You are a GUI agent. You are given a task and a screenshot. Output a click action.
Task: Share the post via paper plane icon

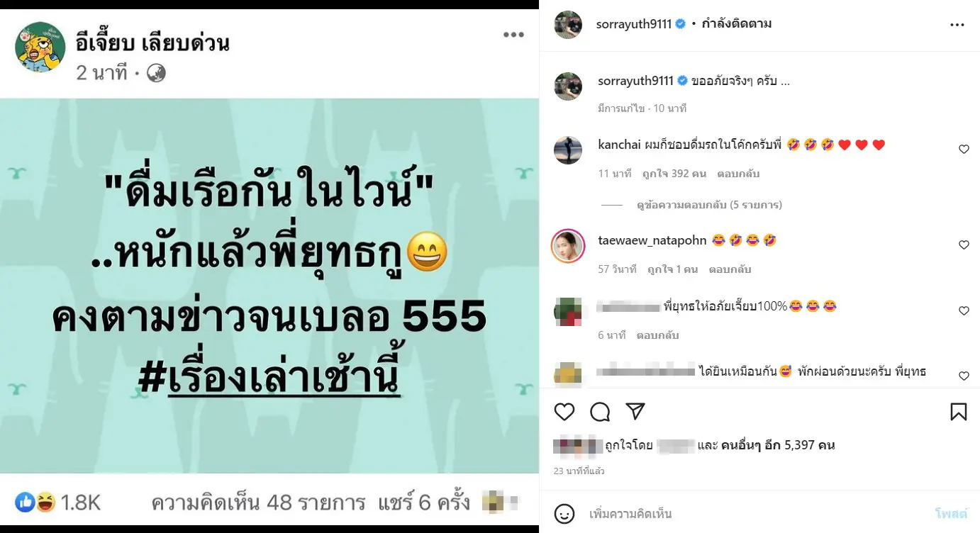[x=635, y=412]
